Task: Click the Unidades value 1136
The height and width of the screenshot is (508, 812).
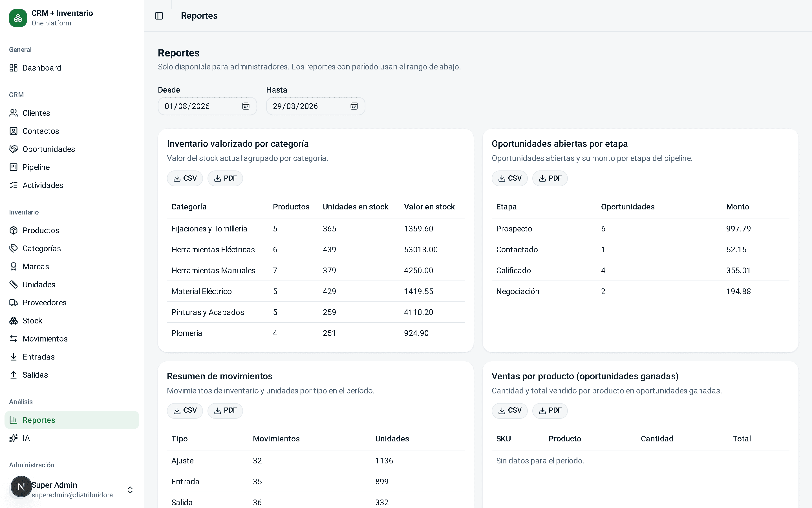Action: coord(384,461)
